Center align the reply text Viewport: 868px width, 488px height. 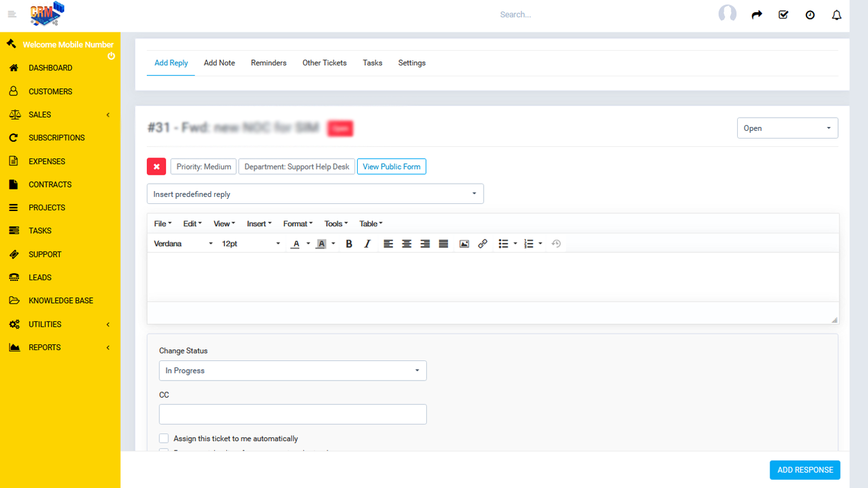407,244
